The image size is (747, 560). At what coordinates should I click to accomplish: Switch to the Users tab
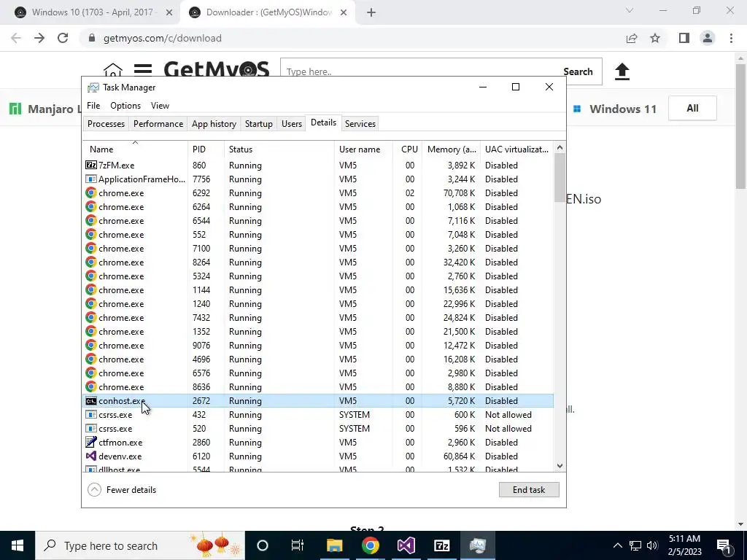(x=292, y=124)
